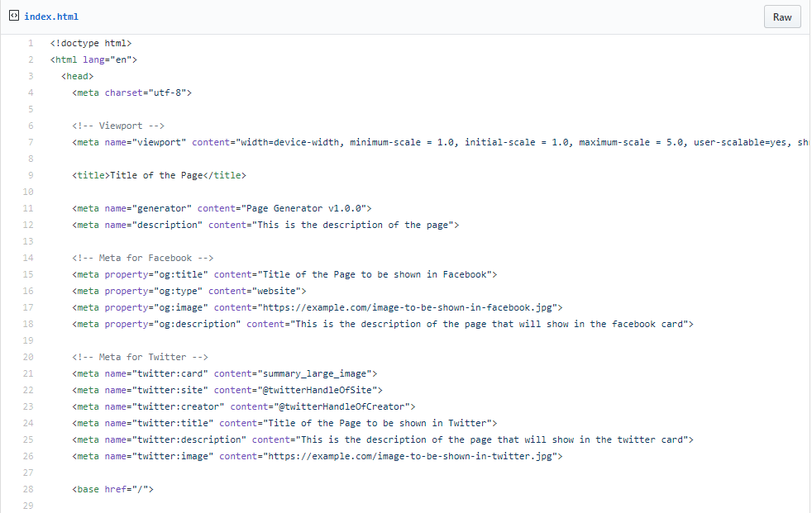Select line number 7 with the viewport meta
Screen dimensions: 812x513
click(31, 141)
